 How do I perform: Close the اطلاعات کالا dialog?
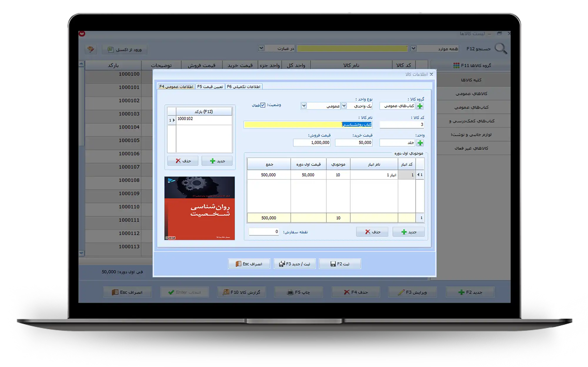click(x=431, y=74)
